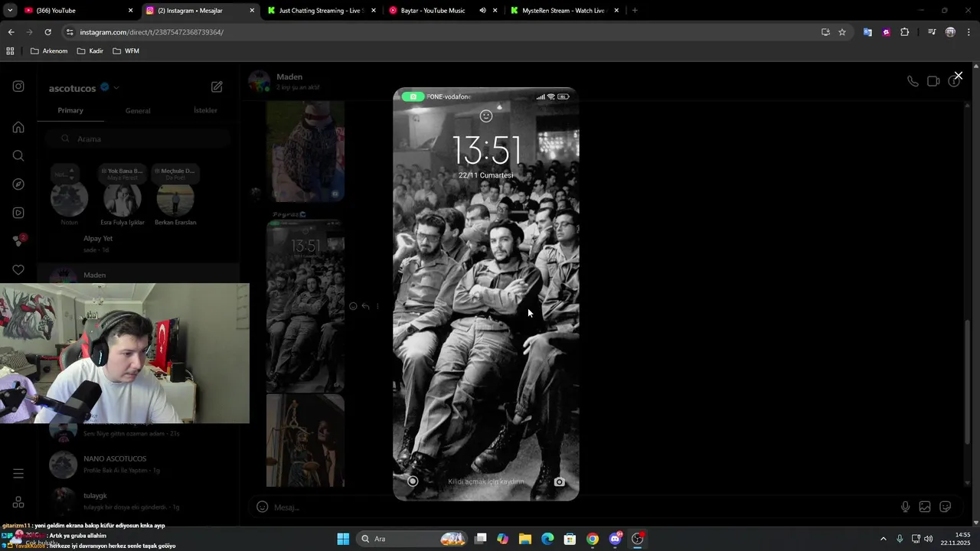Show hidden system tray icons
Screen dimensions: 980x551
[883, 539]
